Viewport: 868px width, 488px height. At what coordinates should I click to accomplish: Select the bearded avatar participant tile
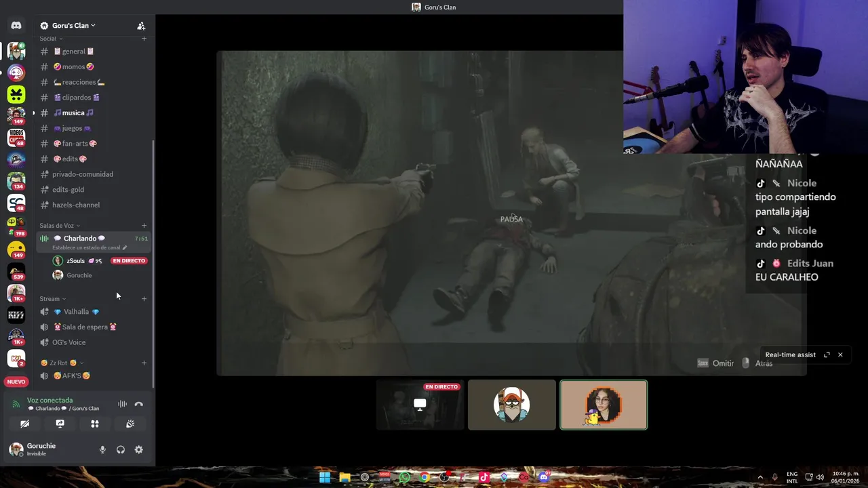pos(512,405)
